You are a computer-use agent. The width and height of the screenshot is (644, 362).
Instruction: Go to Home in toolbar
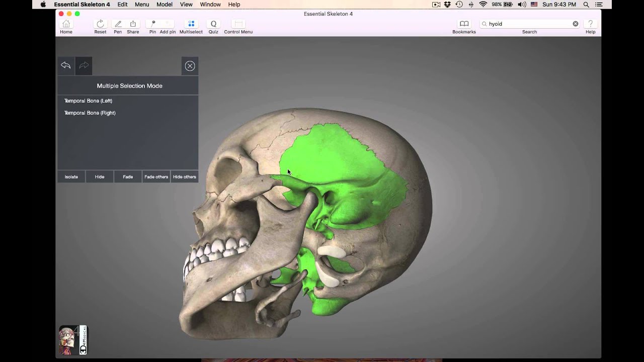66,27
